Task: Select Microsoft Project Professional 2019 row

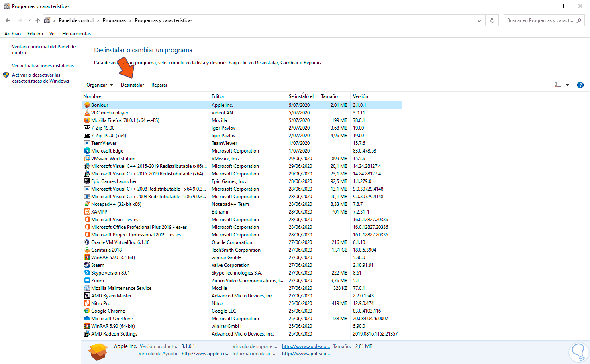Action: click(242, 235)
